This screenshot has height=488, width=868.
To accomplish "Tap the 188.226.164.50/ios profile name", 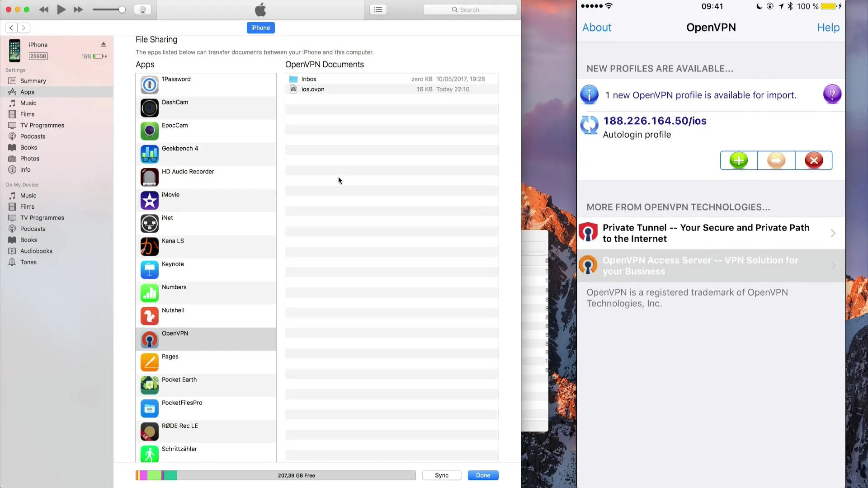I will (x=655, y=121).
